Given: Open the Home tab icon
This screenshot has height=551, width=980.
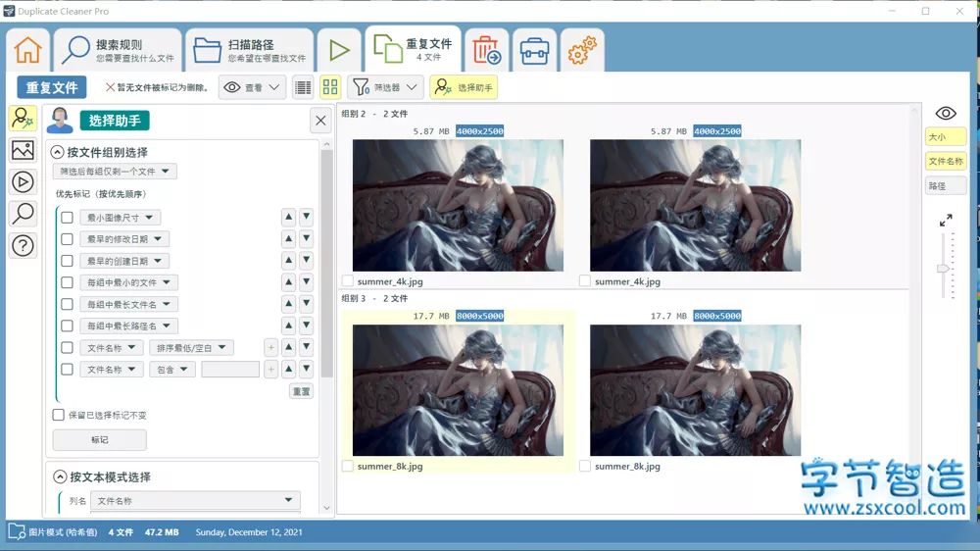Looking at the screenshot, I should (x=28, y=50).
